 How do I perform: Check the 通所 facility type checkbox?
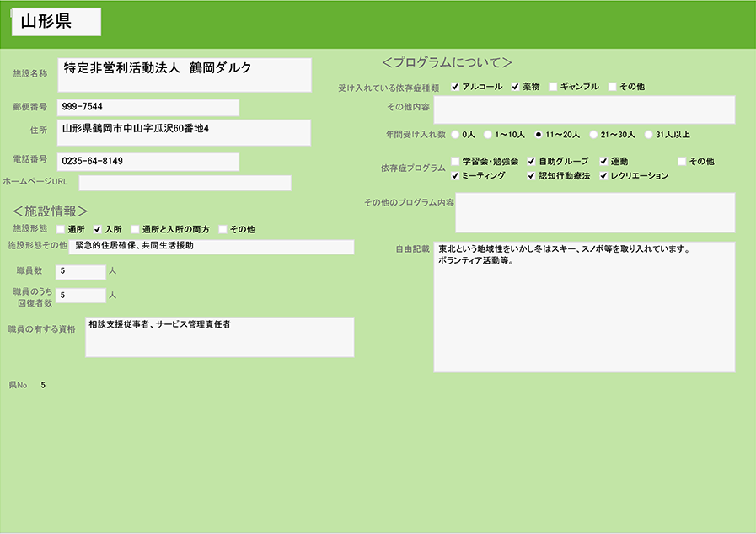coord(60,229)
